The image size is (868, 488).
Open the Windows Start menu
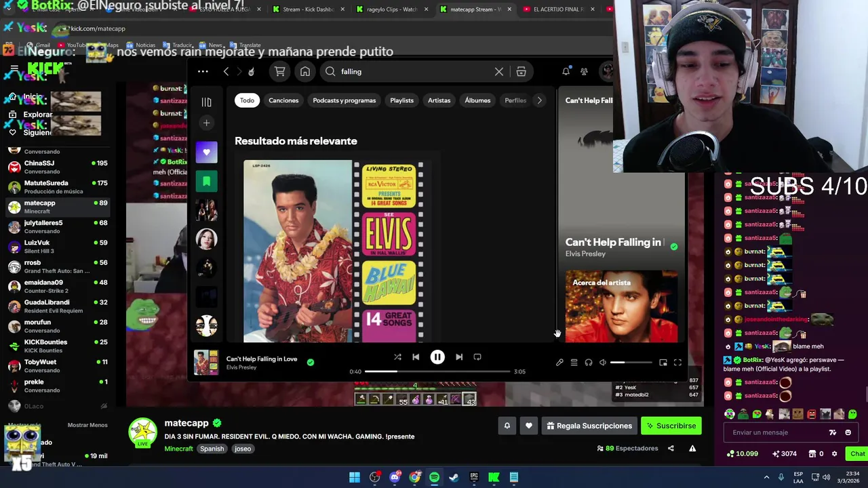[x=355, y=477]
